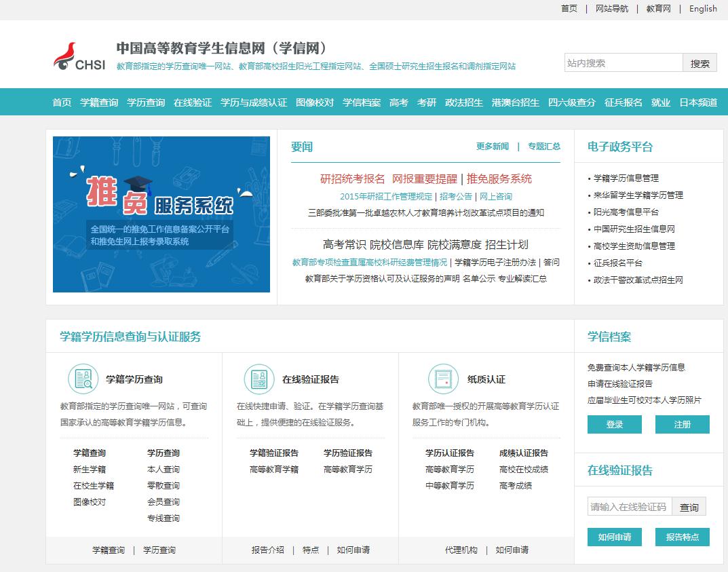The width and height of the screenshot is (728, 572).
Task: Open 四六级查分 in the navigation bar
Action: (571, 102)
